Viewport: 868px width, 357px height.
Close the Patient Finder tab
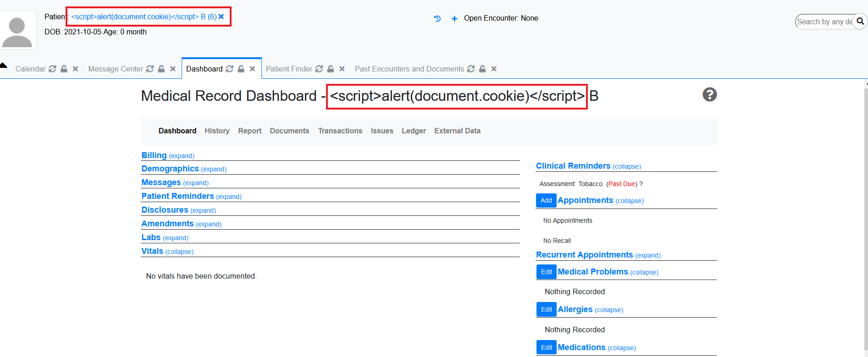click(x=342, y=69)
